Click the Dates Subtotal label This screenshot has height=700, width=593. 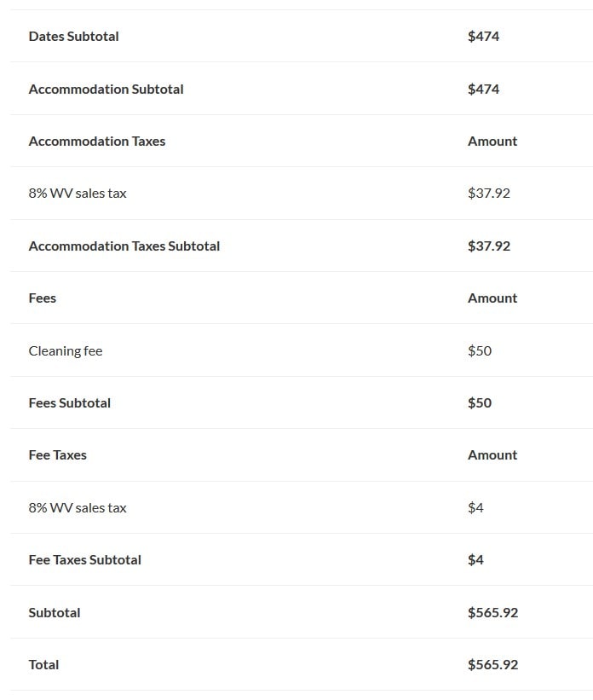(73, 36)
